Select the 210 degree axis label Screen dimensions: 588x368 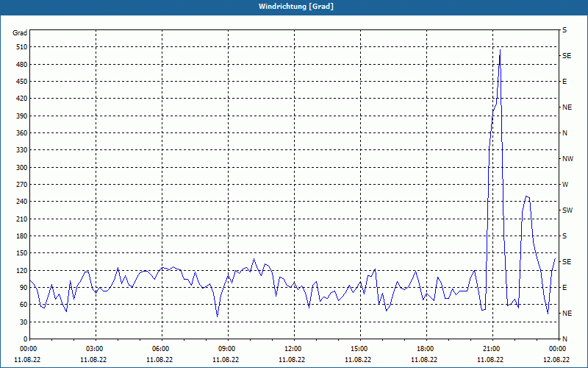[22, 219]
